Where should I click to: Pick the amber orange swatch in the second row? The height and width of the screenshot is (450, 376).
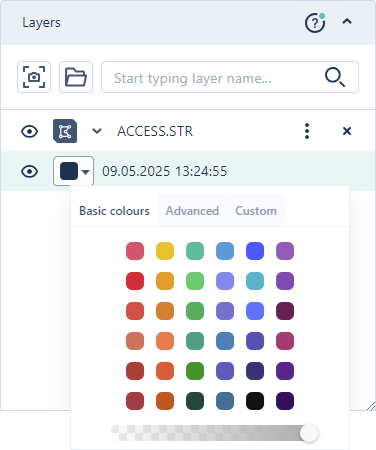click(x=165, y=281)
